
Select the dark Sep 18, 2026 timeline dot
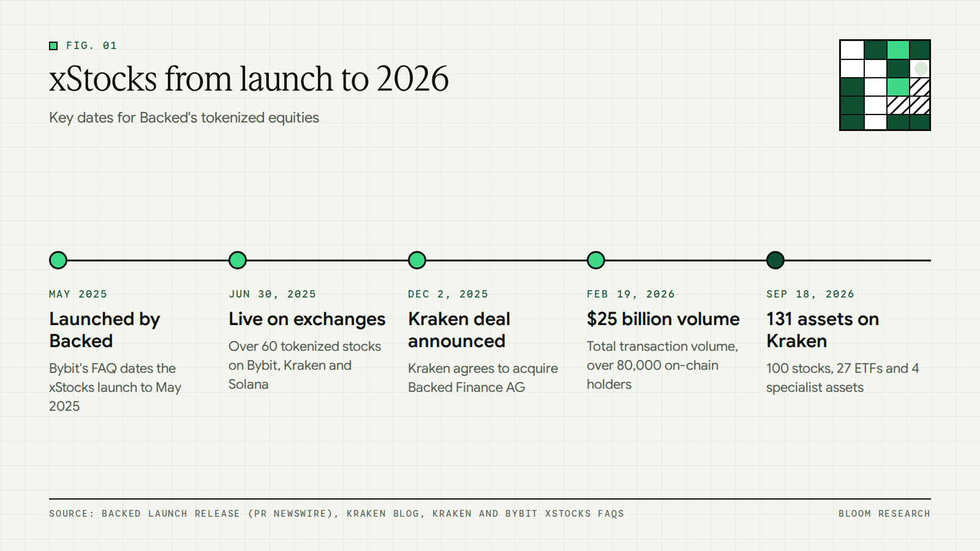click(775, 260)
